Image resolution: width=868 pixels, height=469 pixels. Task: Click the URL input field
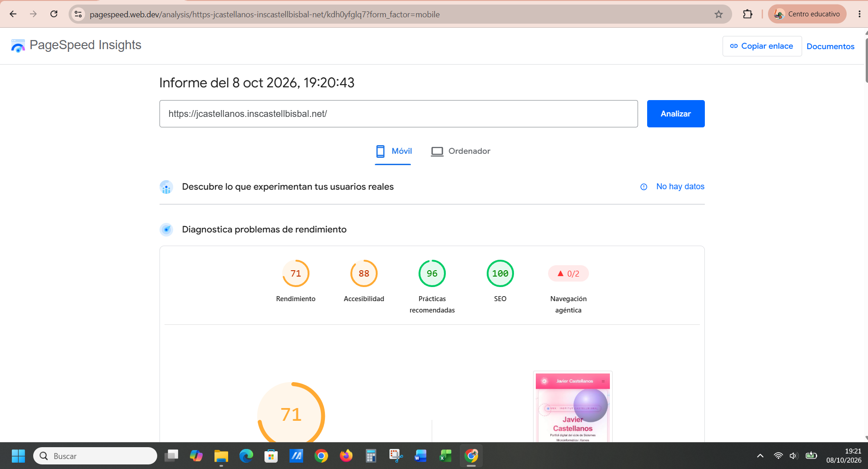point(399,114)
